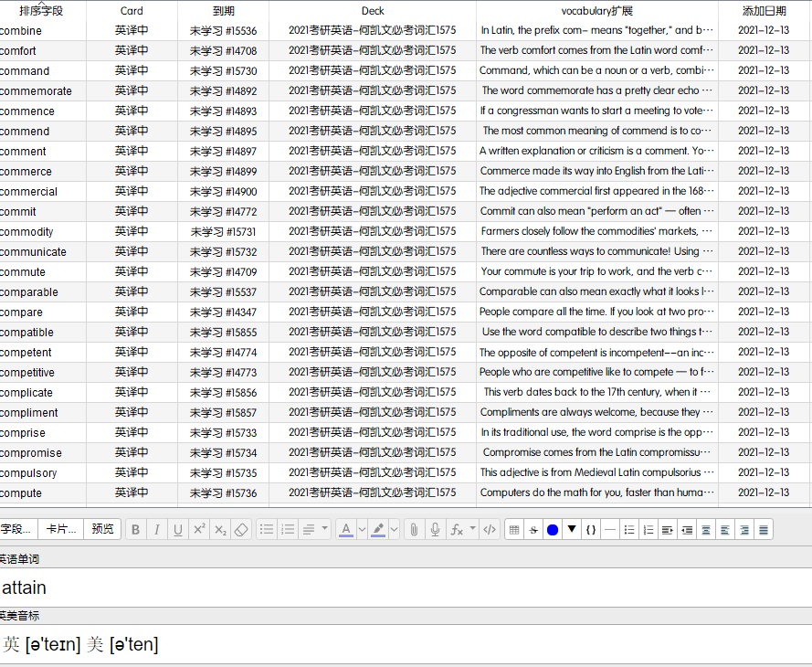Click the 未学习 #14774 due cell

[x=223, y=352]
